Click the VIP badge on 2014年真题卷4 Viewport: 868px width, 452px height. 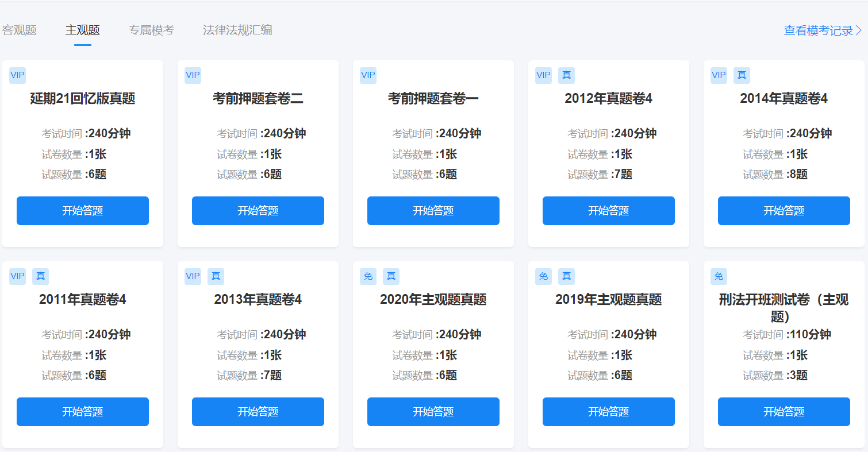(x=719, y=75)
